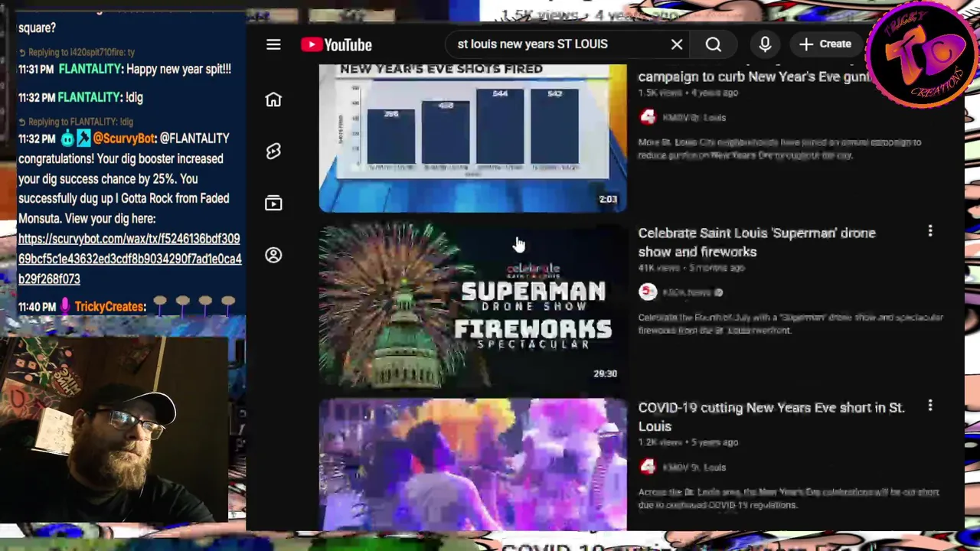The image size is (980, 551).
Task: Clear the search box with the X
Action: point(677,44)
